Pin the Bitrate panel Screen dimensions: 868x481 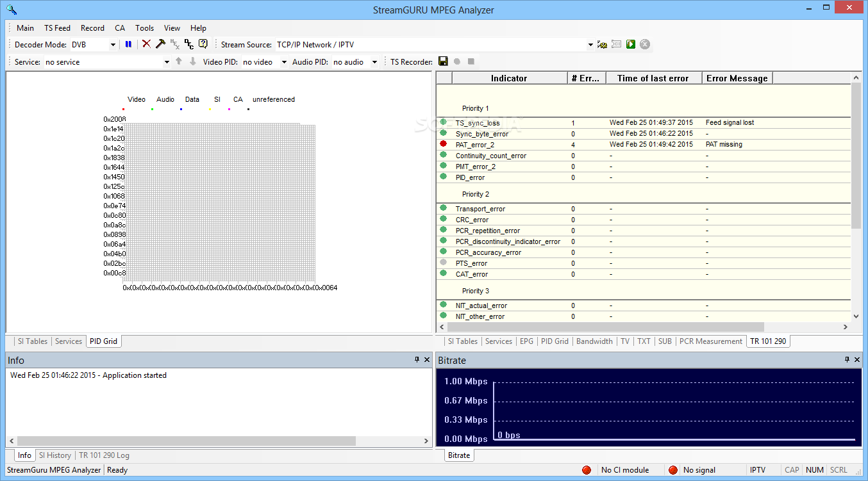[847, 360]
